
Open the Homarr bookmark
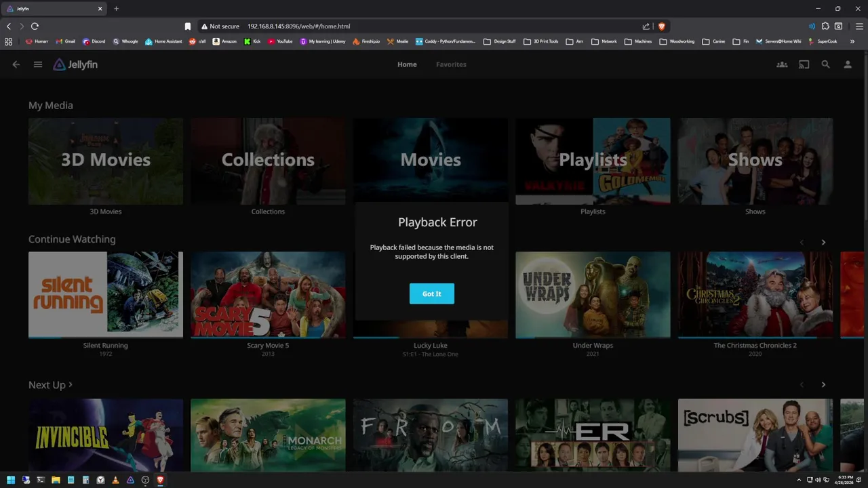(x=37, y=41)
